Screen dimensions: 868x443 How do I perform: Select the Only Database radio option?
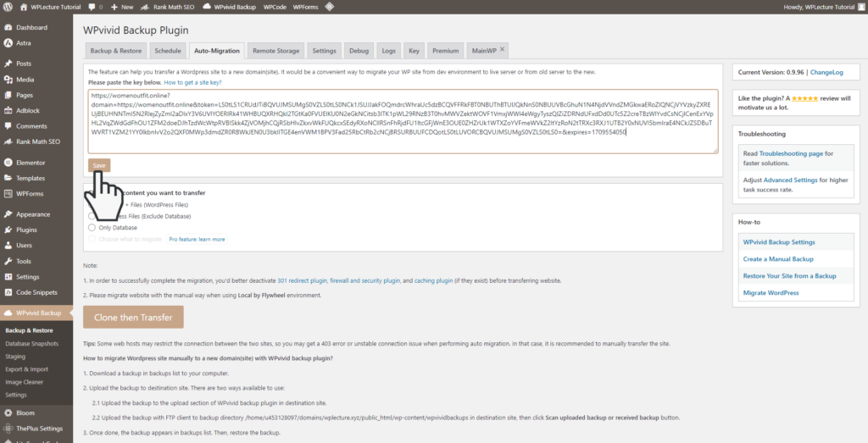point(92,227)
